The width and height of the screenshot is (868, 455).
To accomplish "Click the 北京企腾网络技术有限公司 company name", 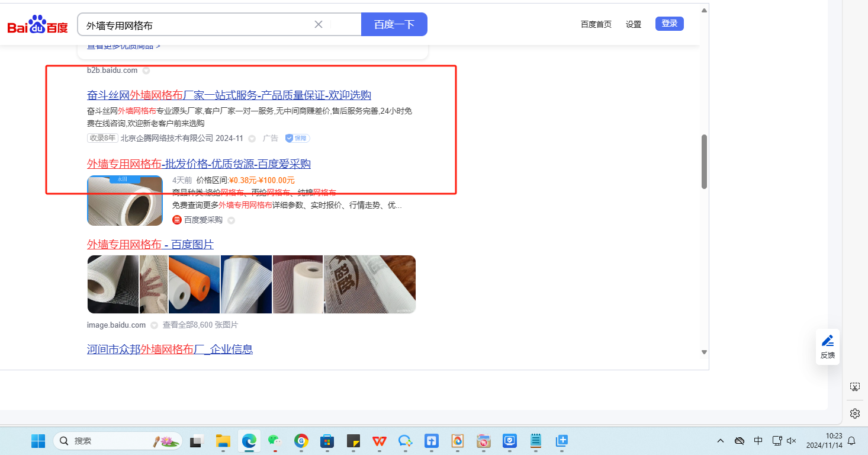I will (x=167, y=138).
